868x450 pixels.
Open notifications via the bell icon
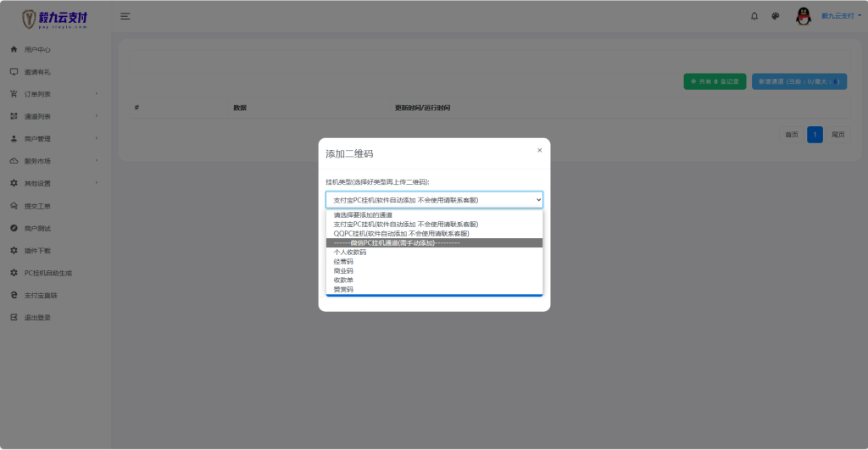pyautogui.click(x=754, y=16)
